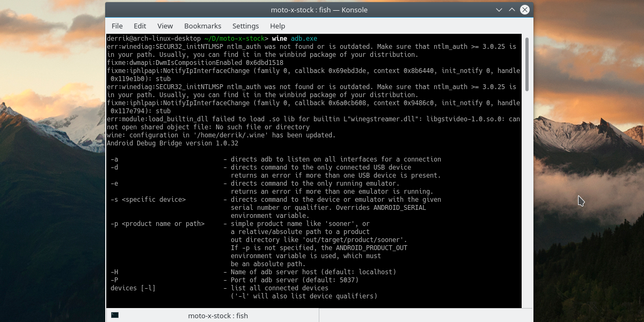Open the Edit menu
The height and width of the screenshot is (322, 644).
coord(140,26)
